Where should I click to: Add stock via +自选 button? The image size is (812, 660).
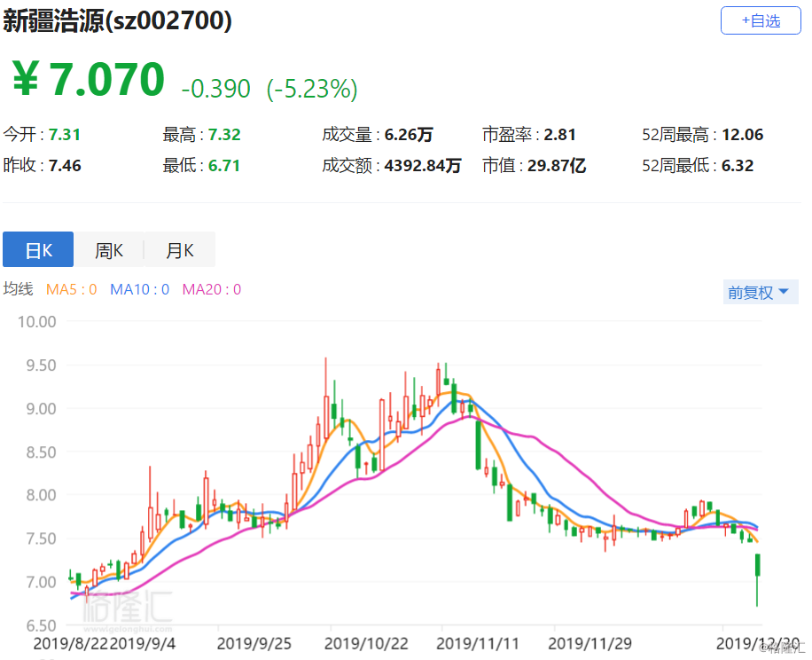point(761,20)
